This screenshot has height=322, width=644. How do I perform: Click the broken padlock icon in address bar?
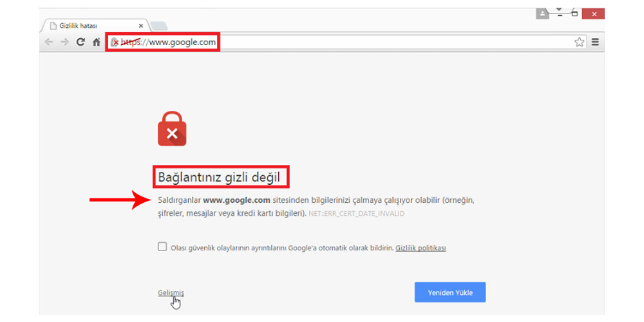[x=115, y=42]
